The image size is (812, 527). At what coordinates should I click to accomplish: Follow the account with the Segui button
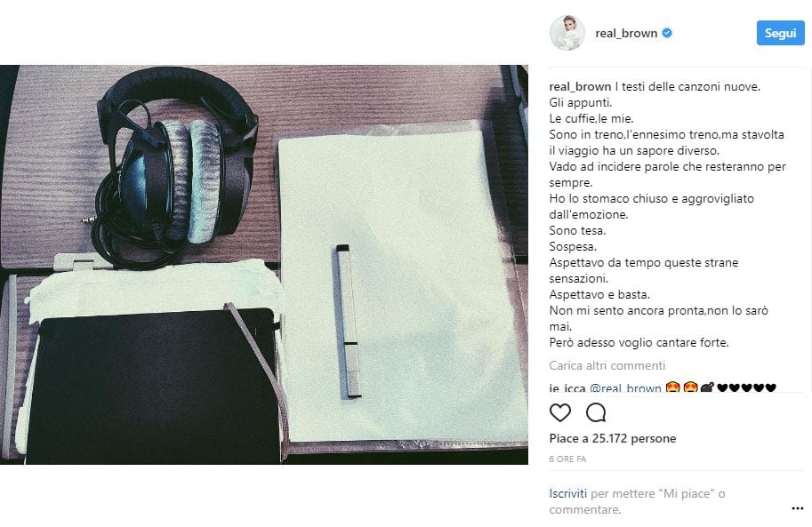780,33
